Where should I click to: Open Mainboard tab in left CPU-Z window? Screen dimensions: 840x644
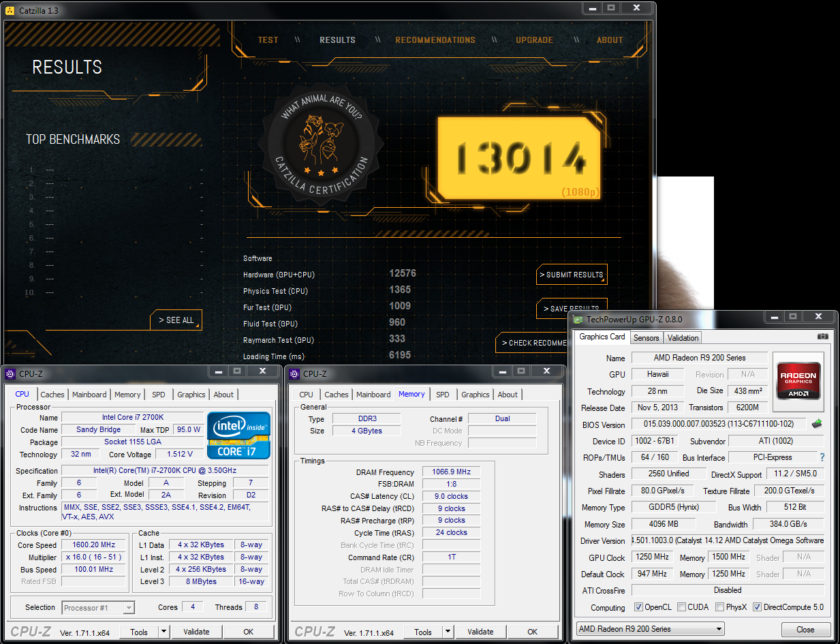click(x=89, y=395)
